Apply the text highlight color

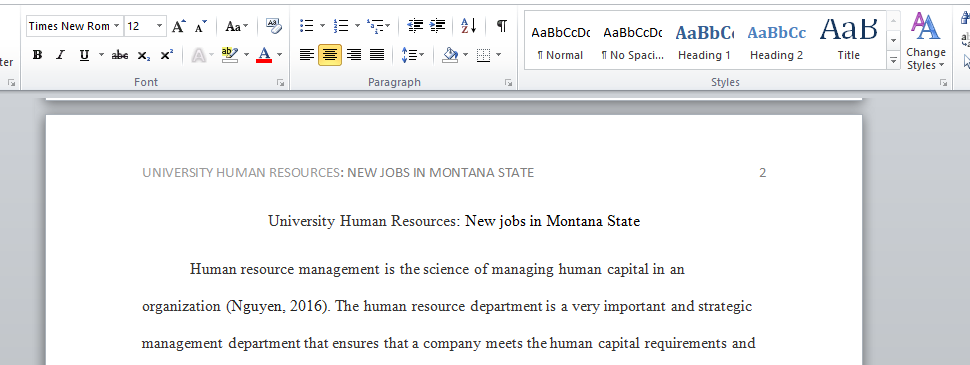(x=230, y=55)
